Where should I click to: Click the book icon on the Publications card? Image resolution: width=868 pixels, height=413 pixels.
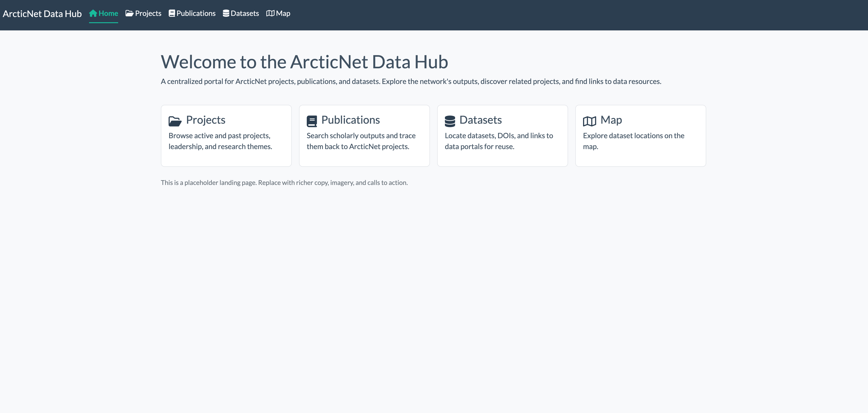(x=312, y=121)
